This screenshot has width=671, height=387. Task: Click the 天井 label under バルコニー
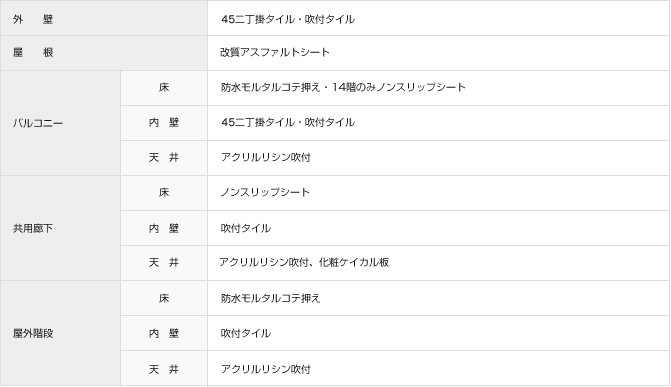pos(164,158)
